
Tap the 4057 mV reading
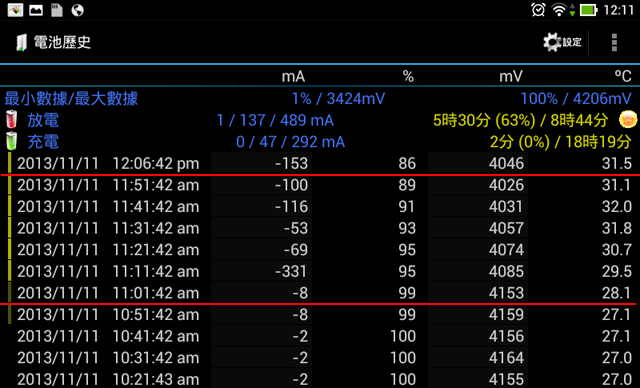(x=506, y=228)
